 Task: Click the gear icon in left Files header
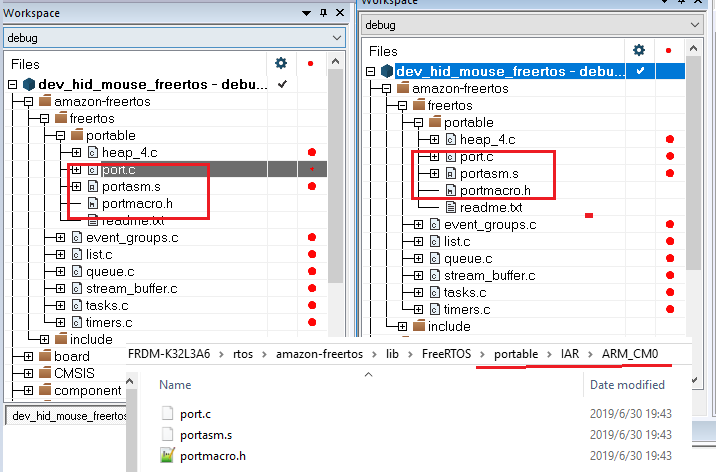click(x=281, y=63)
